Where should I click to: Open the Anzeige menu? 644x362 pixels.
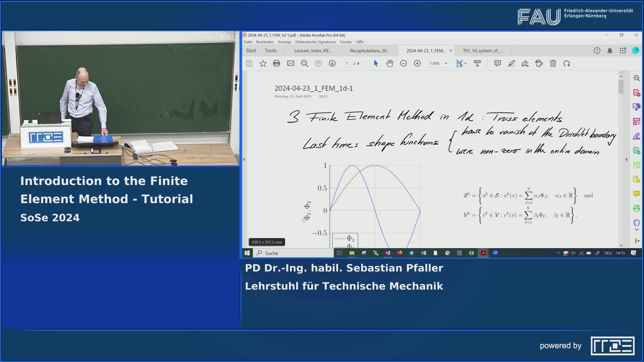tap(284, 42)
